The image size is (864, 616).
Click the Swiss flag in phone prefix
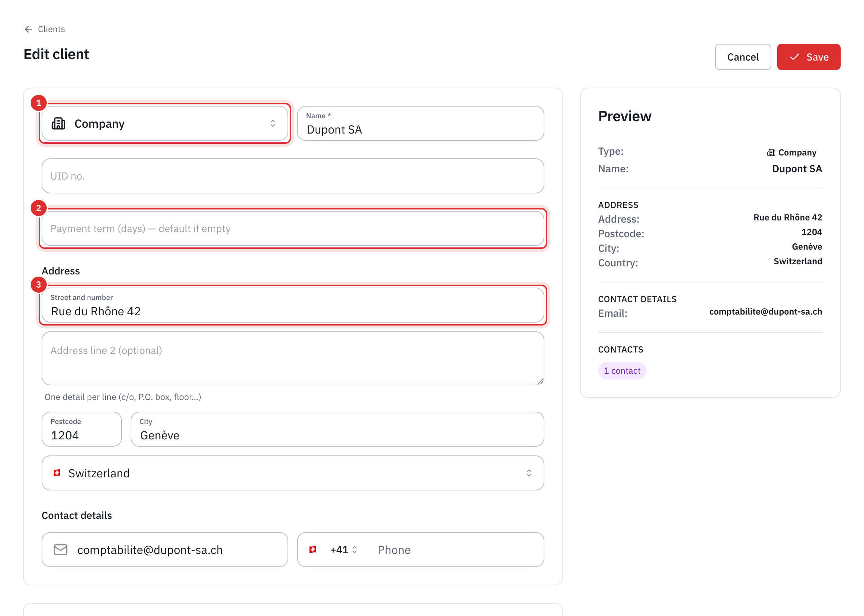(x=313, y=550)
